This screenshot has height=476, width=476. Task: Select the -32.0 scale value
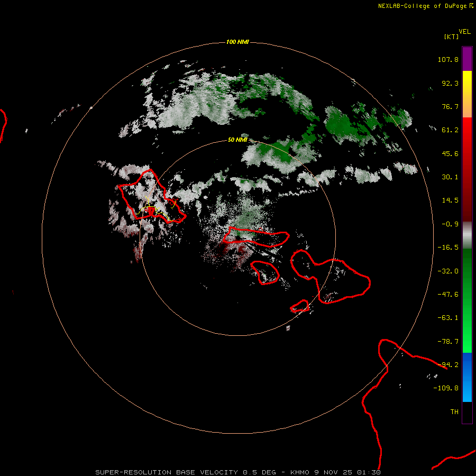point(448,271)
